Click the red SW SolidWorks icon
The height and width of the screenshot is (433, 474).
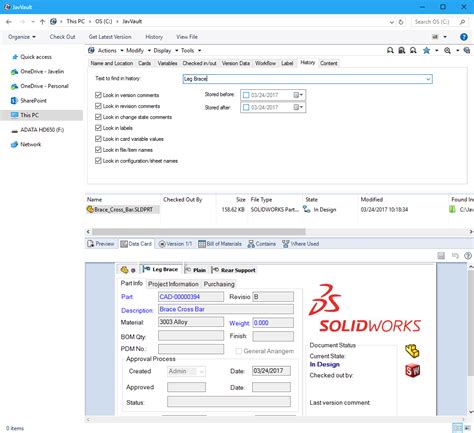point(413,371)
